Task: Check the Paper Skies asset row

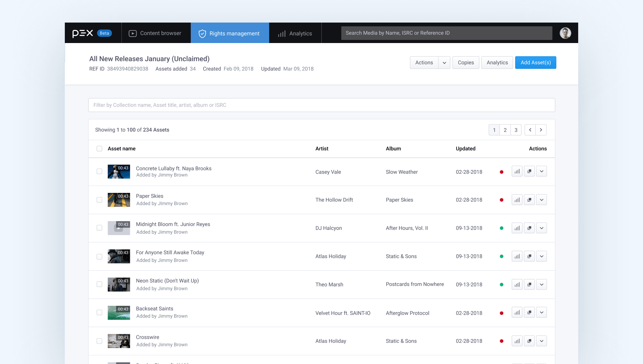Action: [x=99, y=200]
